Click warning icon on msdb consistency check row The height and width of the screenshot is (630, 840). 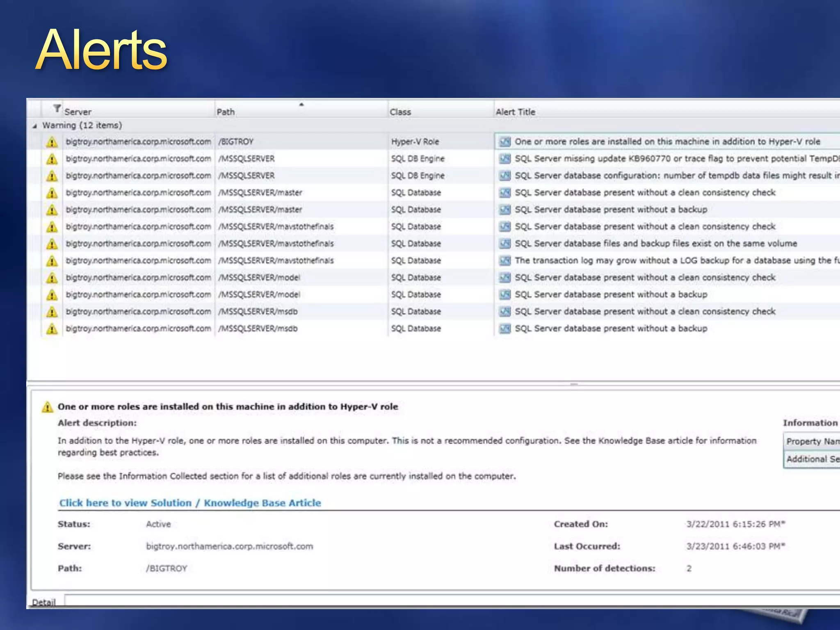(x=52, y=312)
